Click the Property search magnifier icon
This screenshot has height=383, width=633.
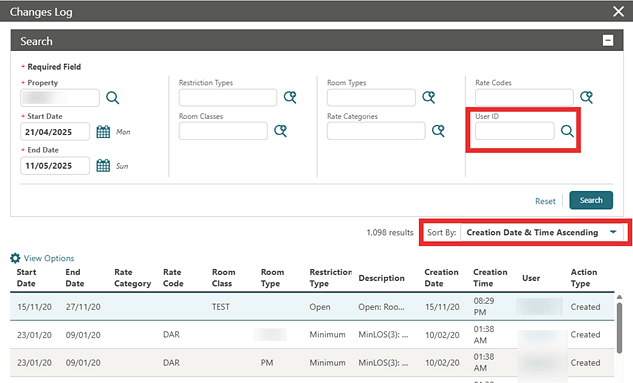pos(113,98)
